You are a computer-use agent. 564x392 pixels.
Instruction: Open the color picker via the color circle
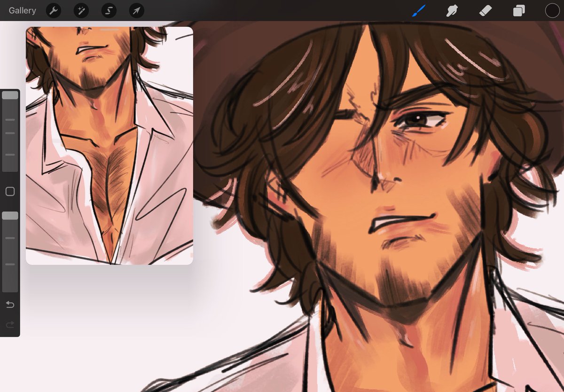click(x=552, y=10)
